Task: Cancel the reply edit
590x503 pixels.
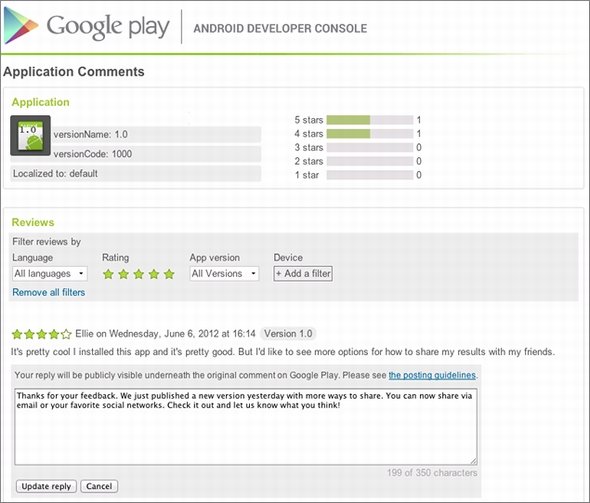Action: (99, 486)
